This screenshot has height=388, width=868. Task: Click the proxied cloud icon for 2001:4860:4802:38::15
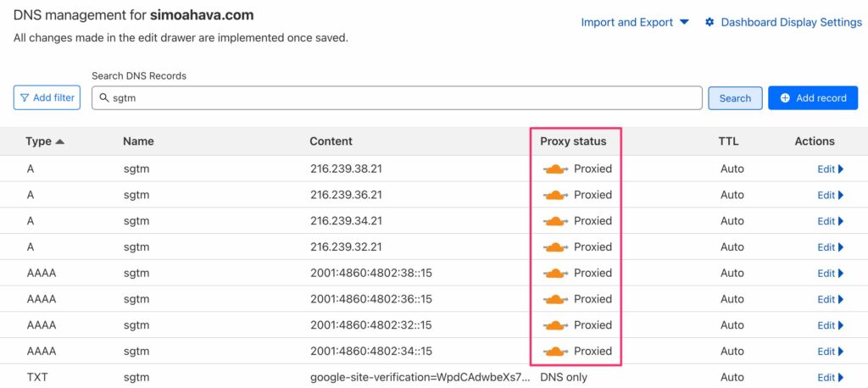555,274
